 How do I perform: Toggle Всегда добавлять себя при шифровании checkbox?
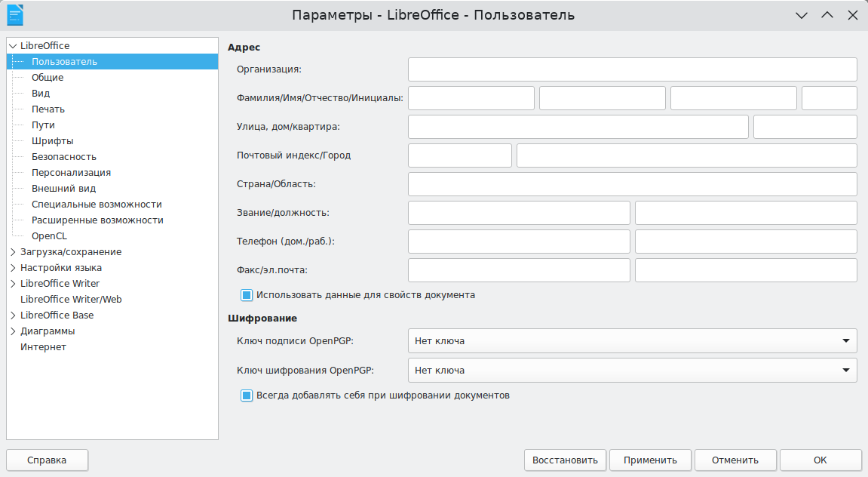click(x=247, y=395)
